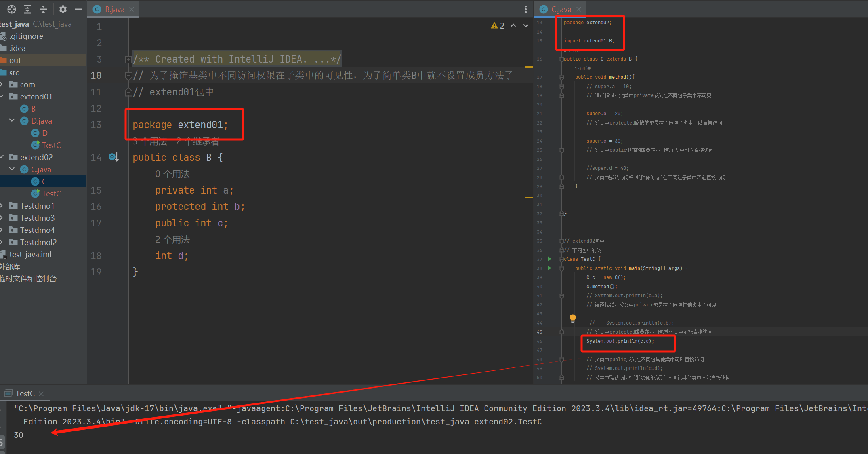Click the Expand All icon in project toolbar
The image size is (868, 454).
[27, 9]
